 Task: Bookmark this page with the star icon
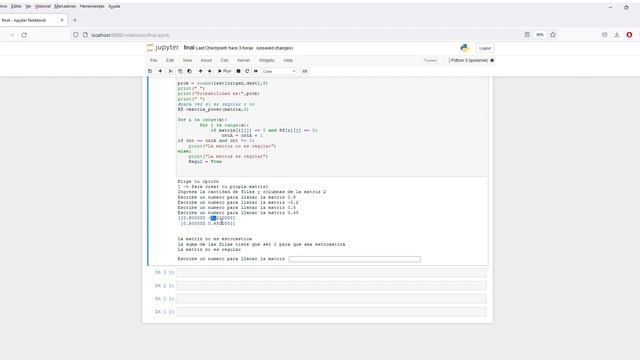pyautogui.click(x=553, y=35)
